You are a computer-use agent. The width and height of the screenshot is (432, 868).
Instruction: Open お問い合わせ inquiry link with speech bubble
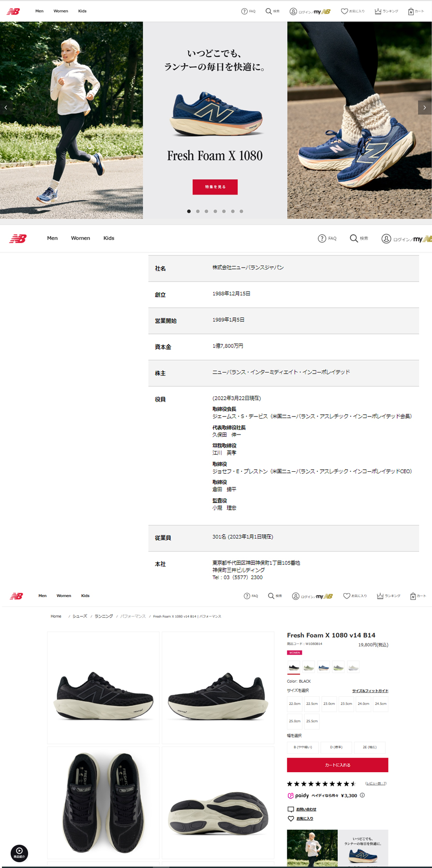point(302,809)
